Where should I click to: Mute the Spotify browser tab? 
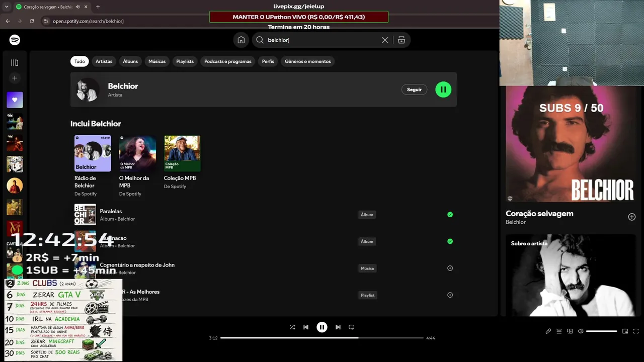pyautogui.click(x=77, y=7)
